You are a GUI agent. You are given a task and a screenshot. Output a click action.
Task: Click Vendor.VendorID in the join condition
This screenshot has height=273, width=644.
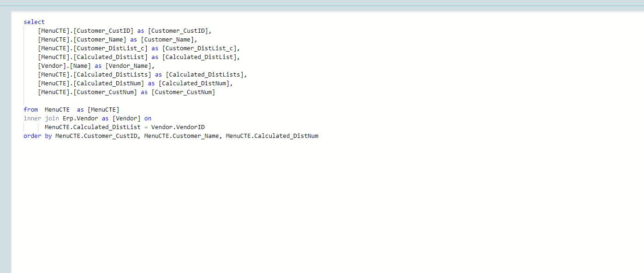coord(178,127)
